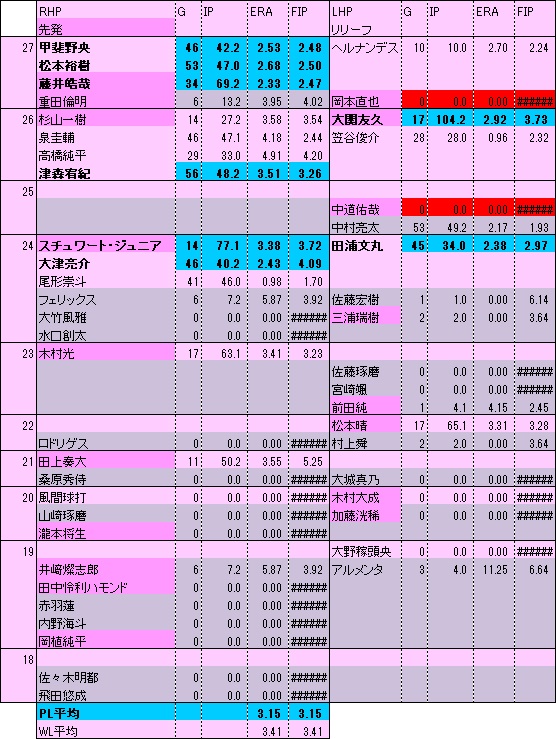Select player name 高橋純平
This screenshot has width=556, height=739.
pos(106,155)
